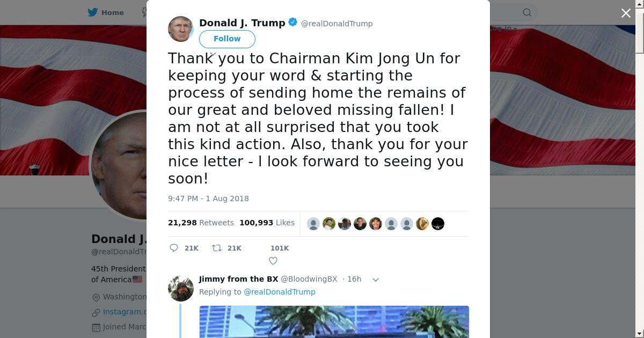
Task: Like the tweet with heart icon
Action: pos(273,261)
